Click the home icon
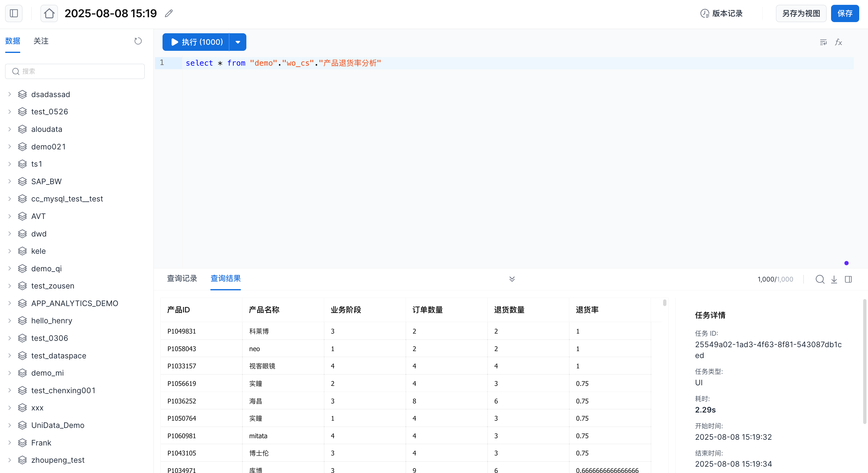The height and width of the screenshot is (473, 868). pyautogui.click(x=49, y=14)
